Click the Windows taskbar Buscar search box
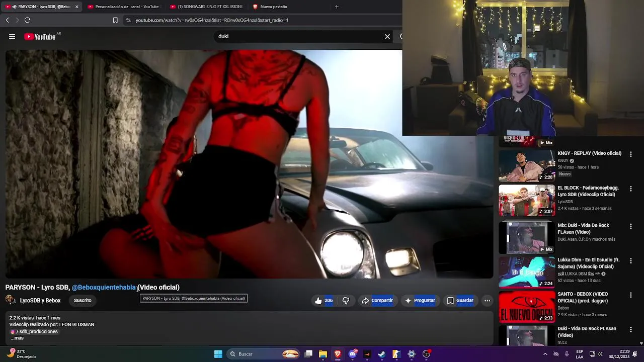This screenshot has width=644, height=362. point(264,354)
